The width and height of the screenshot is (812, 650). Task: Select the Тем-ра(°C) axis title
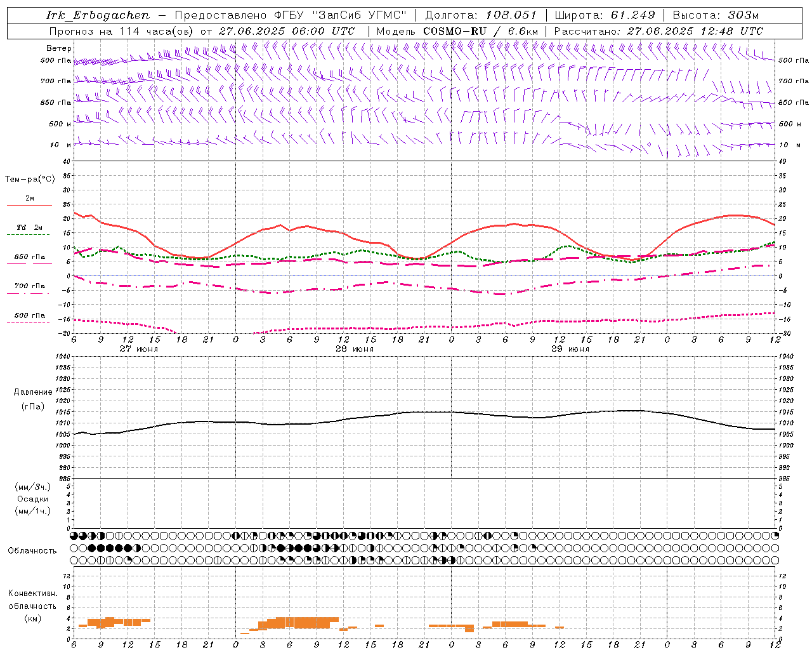click(x=30, y=180)
